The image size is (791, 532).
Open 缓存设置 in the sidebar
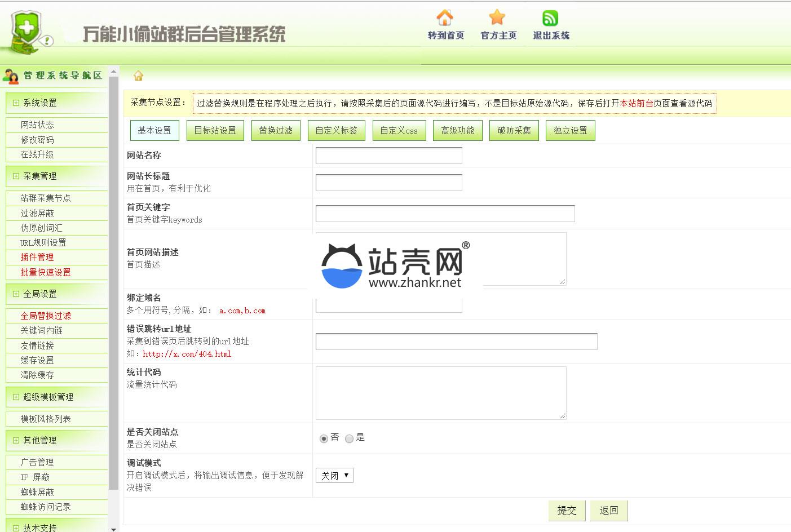click(x=37, y=360)
